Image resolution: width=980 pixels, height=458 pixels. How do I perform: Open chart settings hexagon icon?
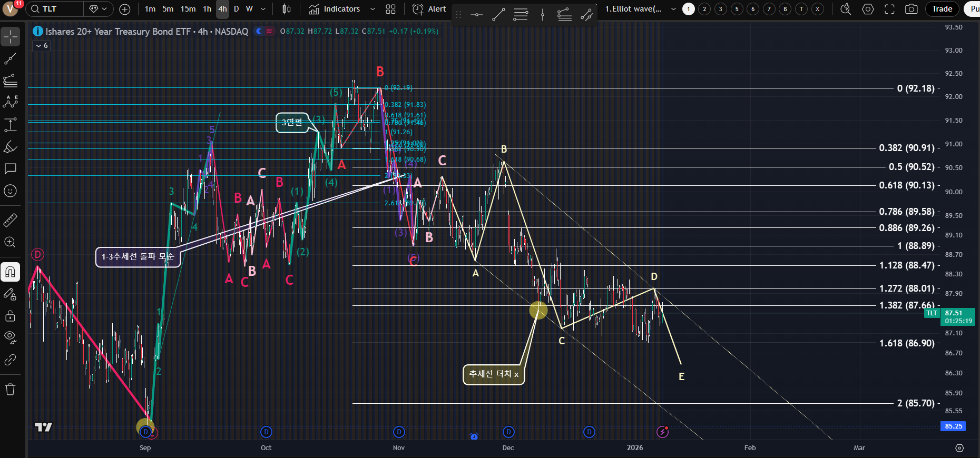pyautogui.click(x=868, y=9)
